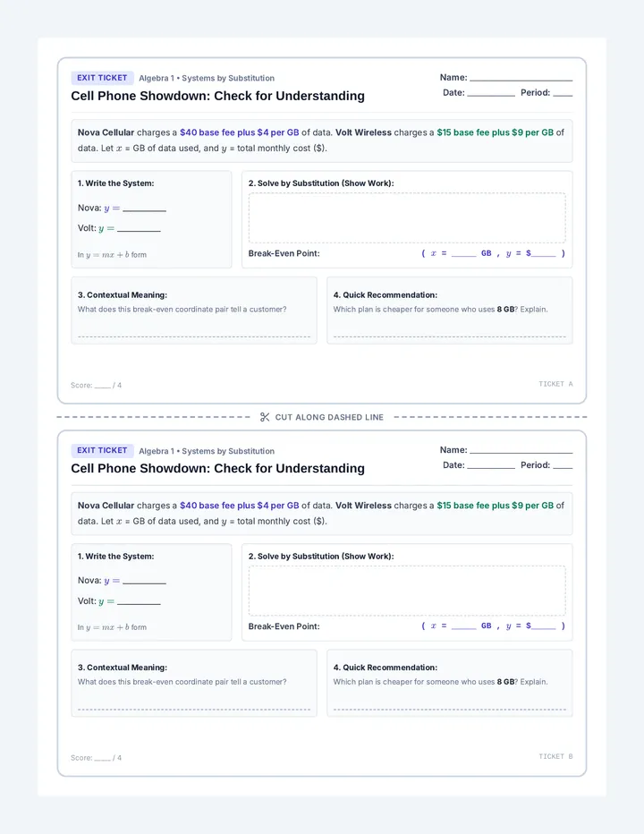
Task: Click the x value blank in Ticket A break-even
Action: point(463,255)
